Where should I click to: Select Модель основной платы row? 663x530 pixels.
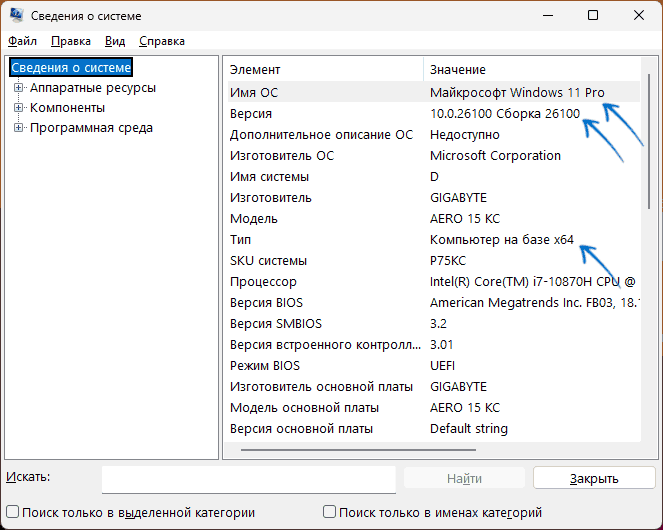(x=433, y=407)
